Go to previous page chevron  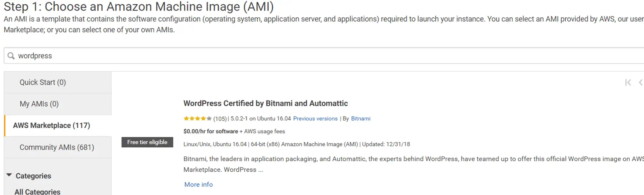click(641, 82)
